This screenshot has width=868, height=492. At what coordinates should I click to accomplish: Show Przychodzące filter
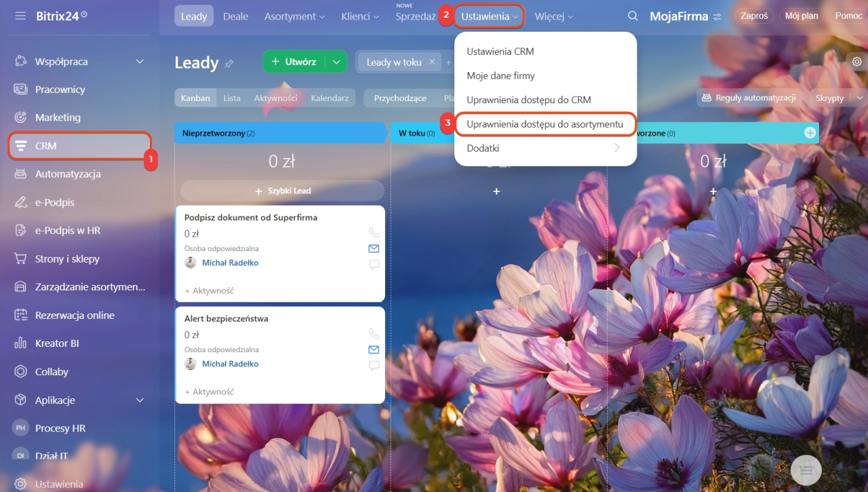pyautogui.click(x=400, y=98)
